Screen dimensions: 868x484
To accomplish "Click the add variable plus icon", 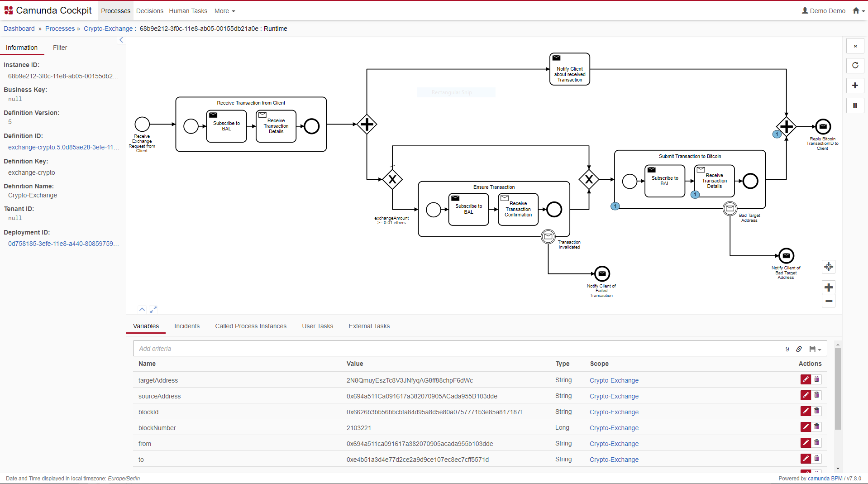I will [855, 86].
